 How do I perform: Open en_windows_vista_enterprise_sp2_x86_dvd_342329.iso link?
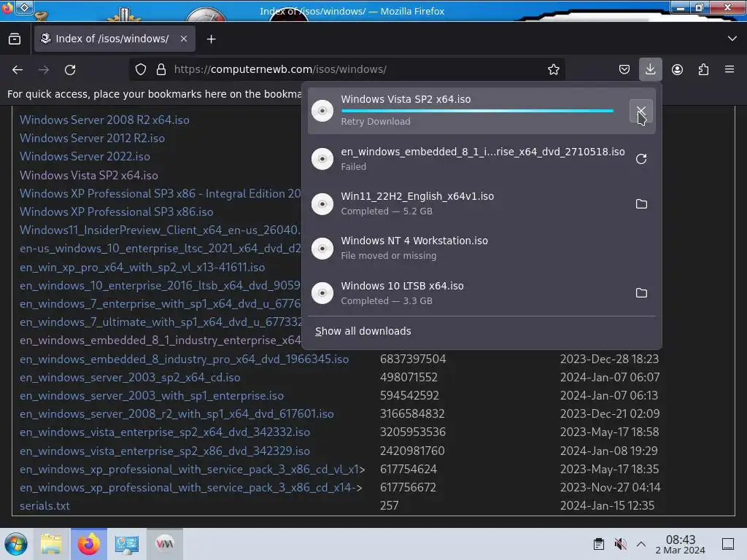[x=164, y=451]
